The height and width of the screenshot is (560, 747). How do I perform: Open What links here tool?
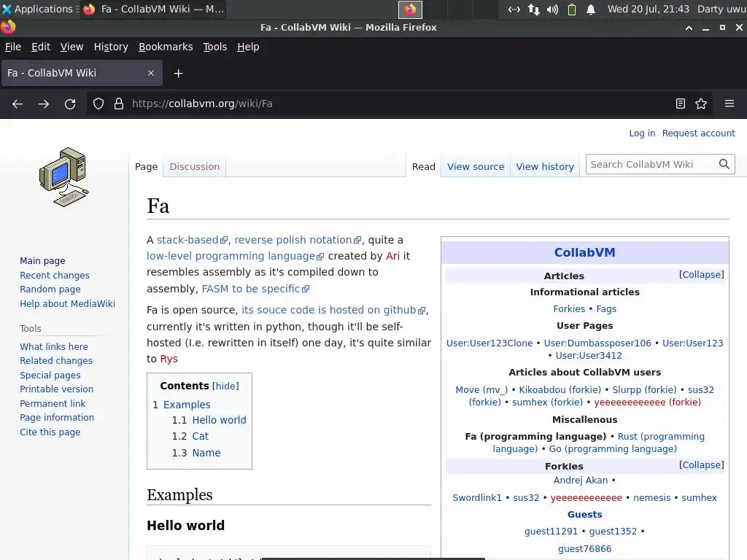coord(54,346)
